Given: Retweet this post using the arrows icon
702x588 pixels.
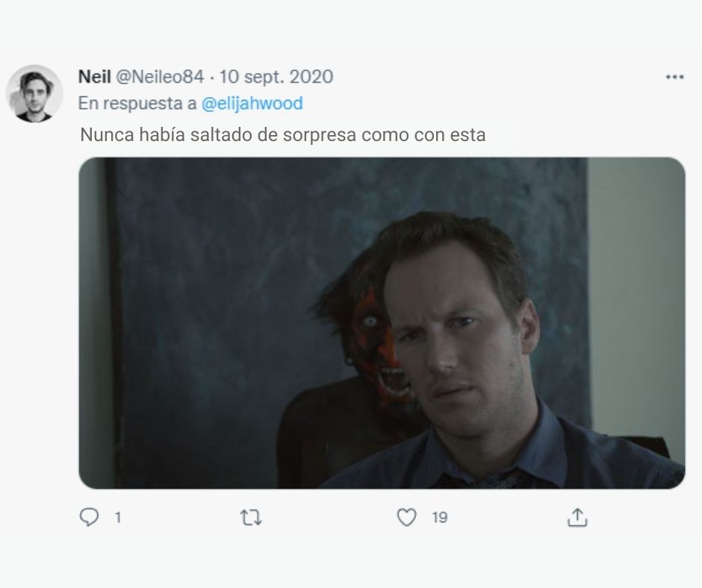Looking at the screenshot, I should click(x=251, y=518).
